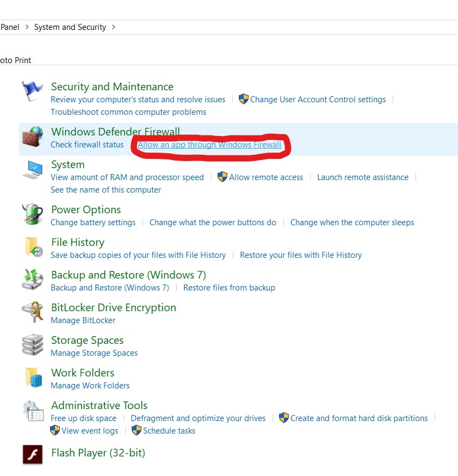
Task: Open Troubleshoot common computer problems
Action: pos(128,112)
